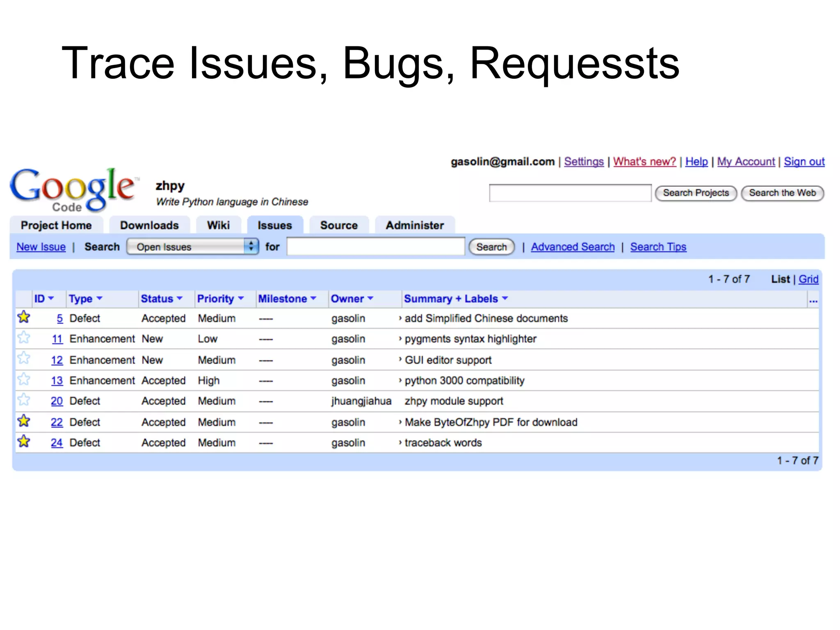Screen dimensions: 840x630
Task: Open issue ID 24
Action: (57, 443)
